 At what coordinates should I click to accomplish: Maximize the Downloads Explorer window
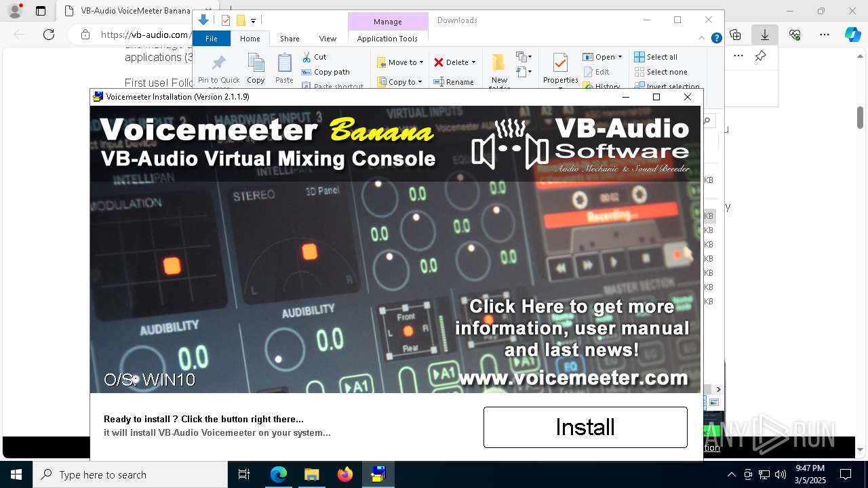tap(677, 20)
